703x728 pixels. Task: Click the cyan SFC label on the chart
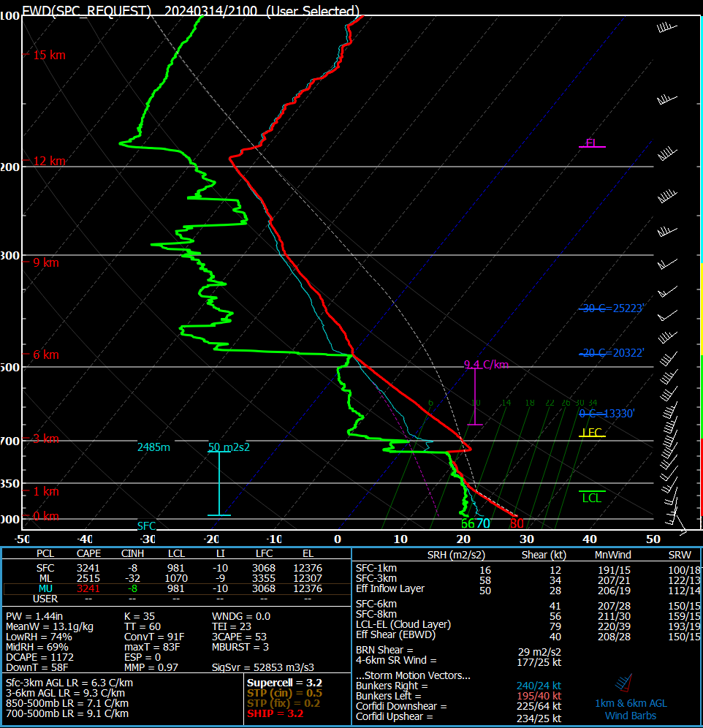point(146,526)
